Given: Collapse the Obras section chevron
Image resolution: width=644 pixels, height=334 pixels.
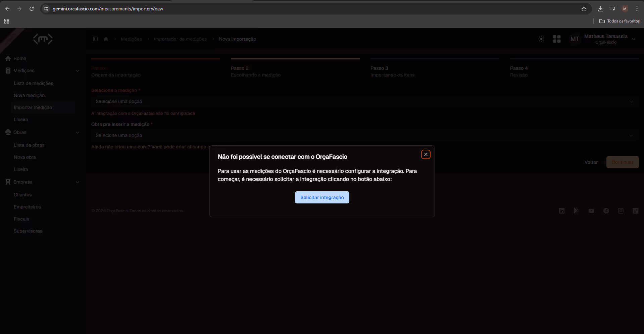Looking at the screenshot, I should tap(78, 133).
